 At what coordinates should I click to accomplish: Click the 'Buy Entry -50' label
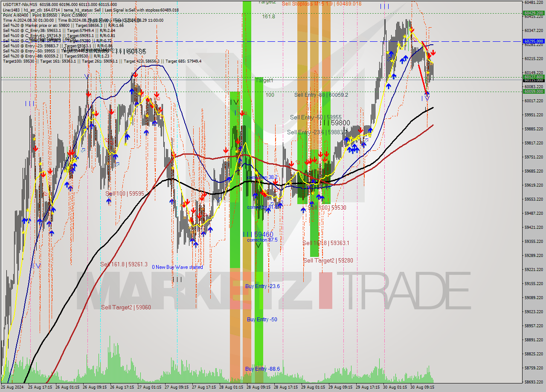[262, 320]
